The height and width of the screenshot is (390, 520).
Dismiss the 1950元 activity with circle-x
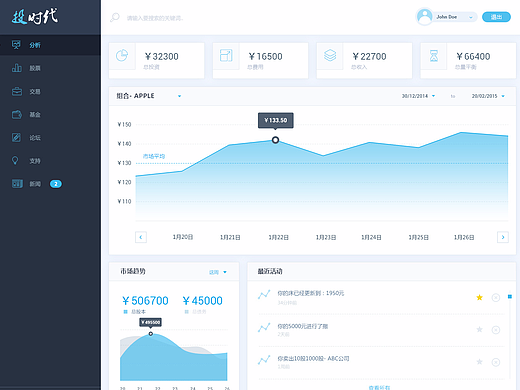tap(496, 297)
